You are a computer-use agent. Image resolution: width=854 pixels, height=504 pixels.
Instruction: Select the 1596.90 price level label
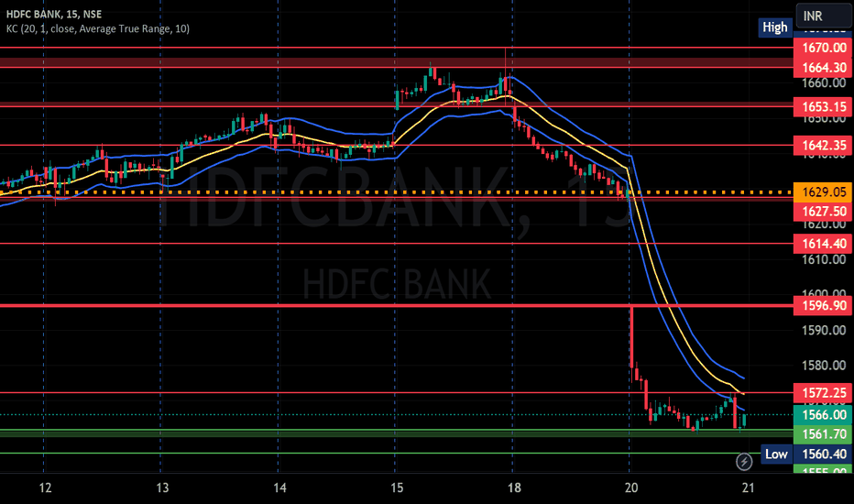click(x=824, y=306)
